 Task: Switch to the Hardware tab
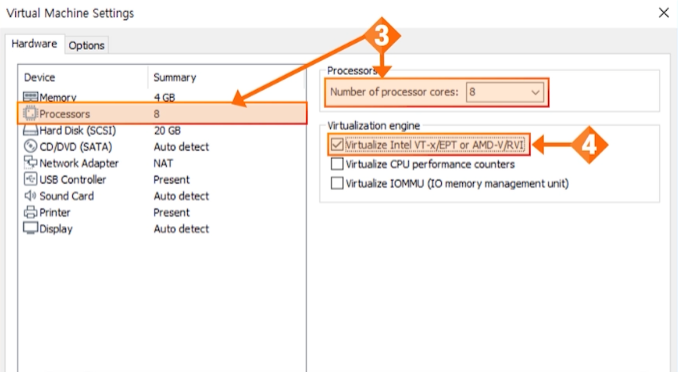pos(34,44)
